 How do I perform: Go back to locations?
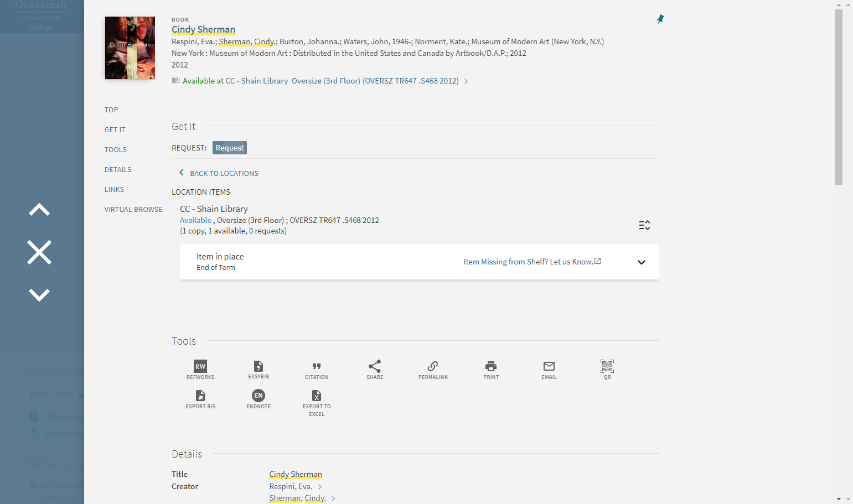pyautogui.click(x=219, y=173)
